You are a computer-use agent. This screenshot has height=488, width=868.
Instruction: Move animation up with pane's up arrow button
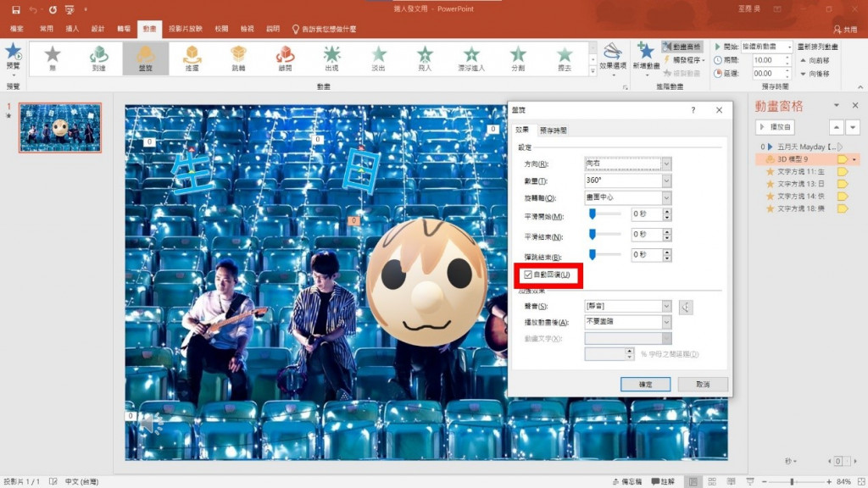pyautogui.click(x=837, y=128)
